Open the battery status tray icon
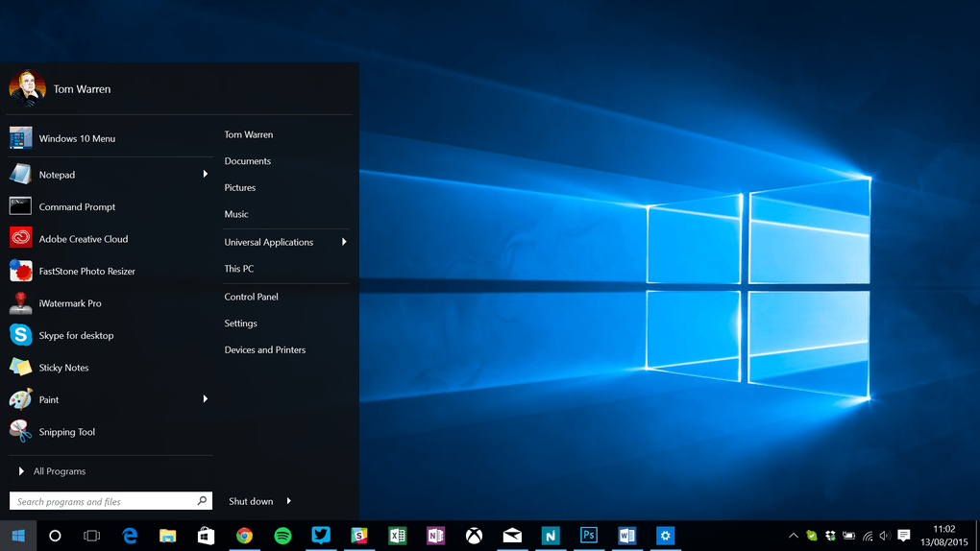The width and height of the screenshot is (980, 551). click(x=848, y=536)
